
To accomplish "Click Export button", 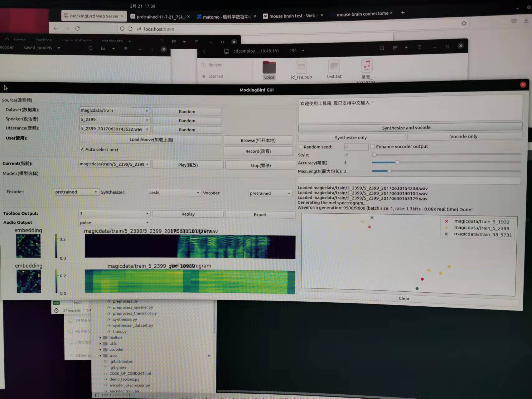I will (x=260, y=215).
